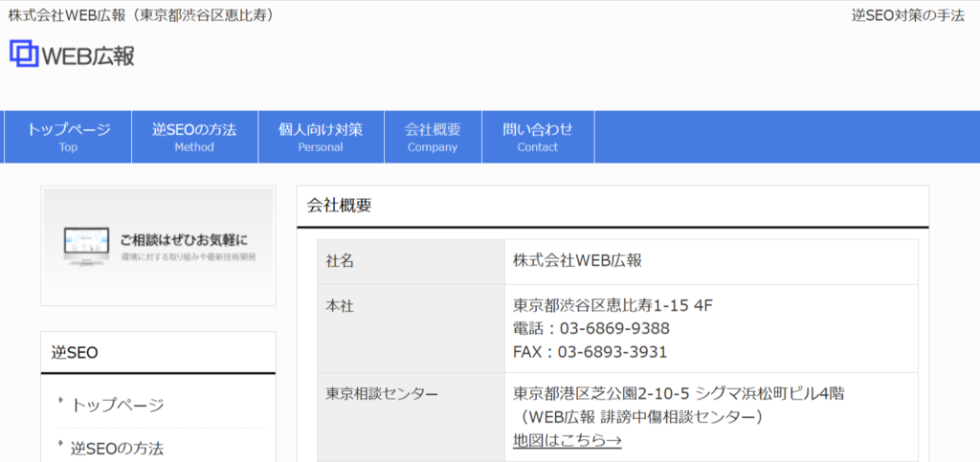
Task: Click the 逆SEO sidebar heading
Action: click(75, 353)
